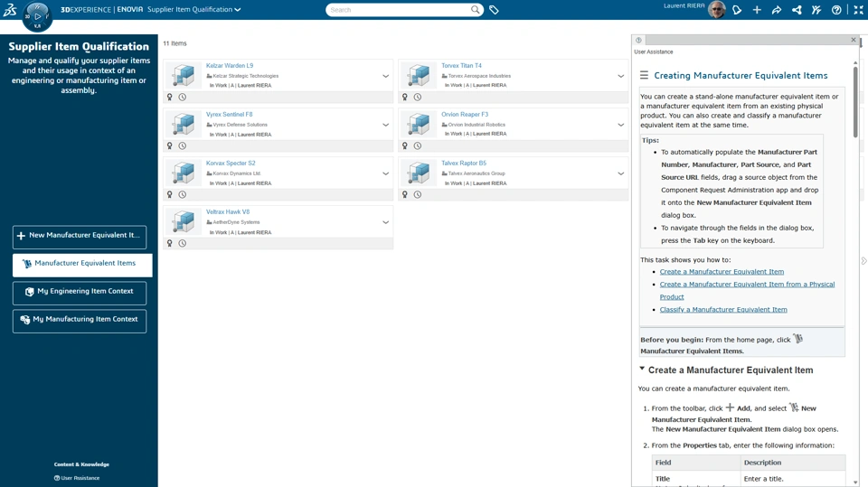The image size is (868, 487).
Task: Click clock icon under Korvax Specter S2
Action: point(182,194)
